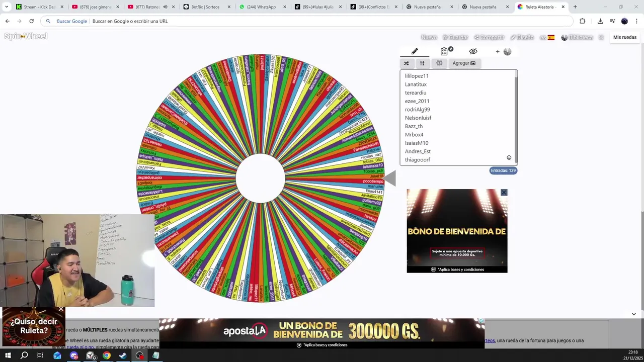644x362 pixels.
Task: Click Nuevo in the top menu
Action: tap(429, 37)
